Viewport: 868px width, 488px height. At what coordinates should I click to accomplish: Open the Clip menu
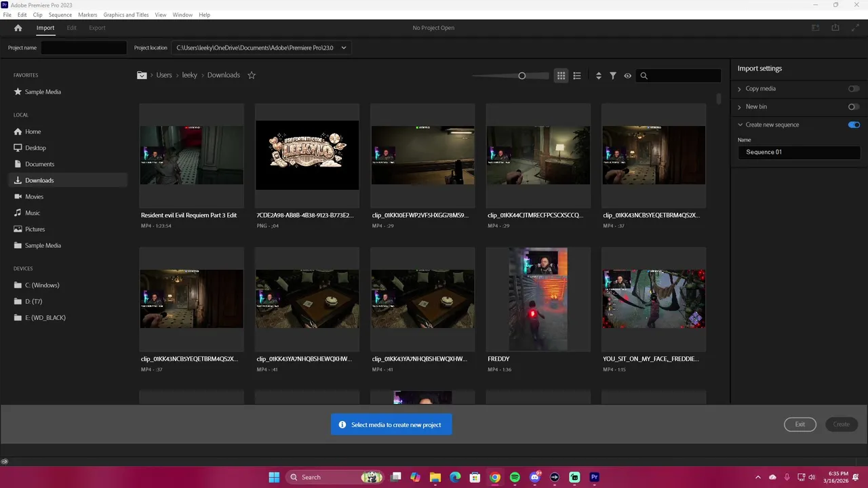(38, 15)
